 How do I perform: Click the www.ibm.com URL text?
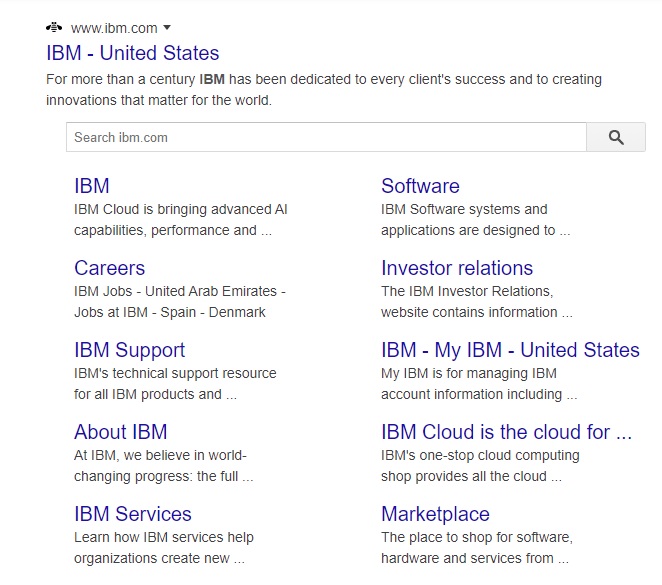click(114, 28)
